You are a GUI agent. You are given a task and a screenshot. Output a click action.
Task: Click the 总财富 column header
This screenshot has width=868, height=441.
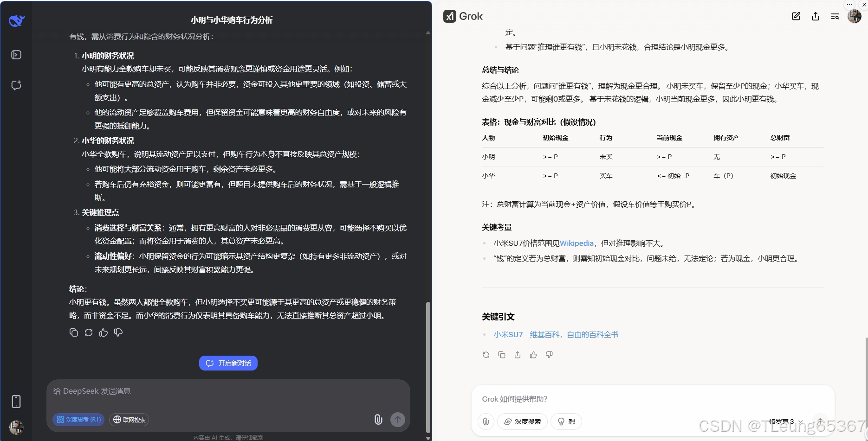780,138
